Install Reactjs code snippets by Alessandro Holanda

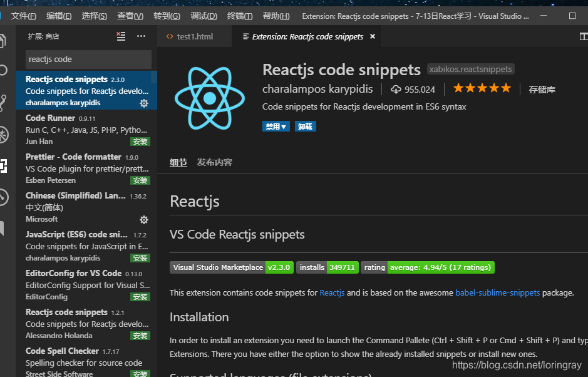[x=140, y=336]
